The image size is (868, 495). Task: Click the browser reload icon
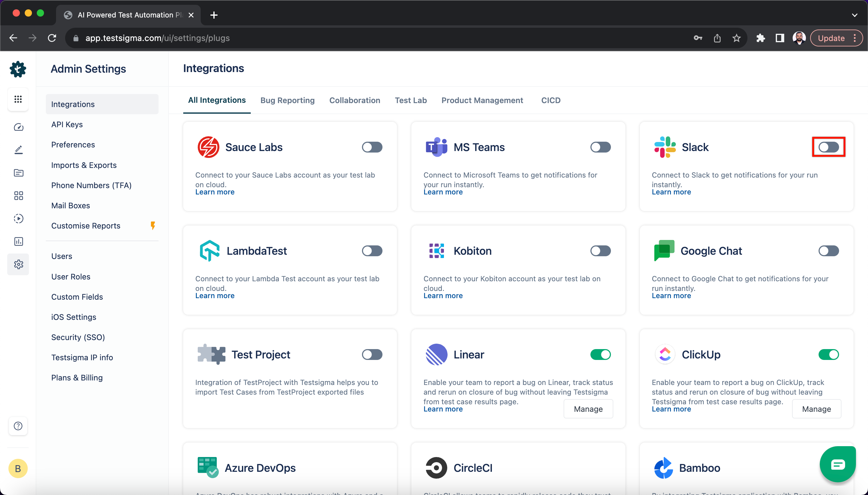[52, 38]
